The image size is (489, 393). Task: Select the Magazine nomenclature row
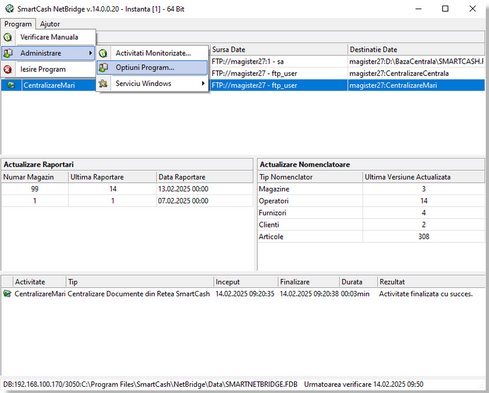tap(371, 189)
